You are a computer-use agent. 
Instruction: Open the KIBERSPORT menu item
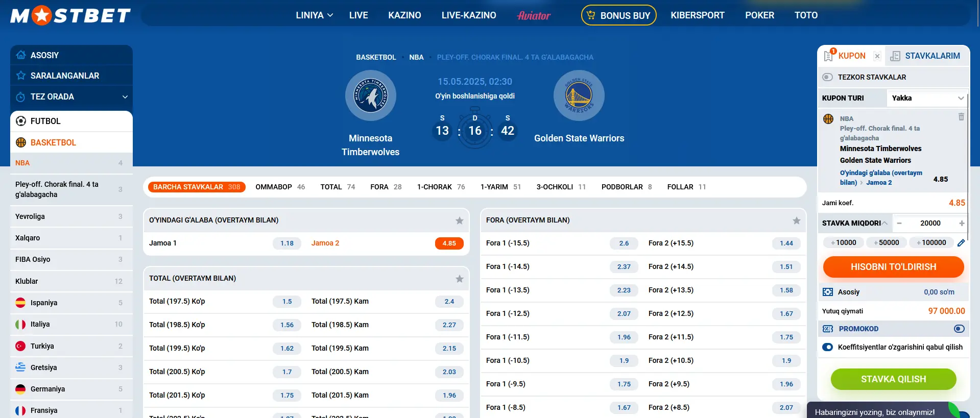click(x=698, y=15)
